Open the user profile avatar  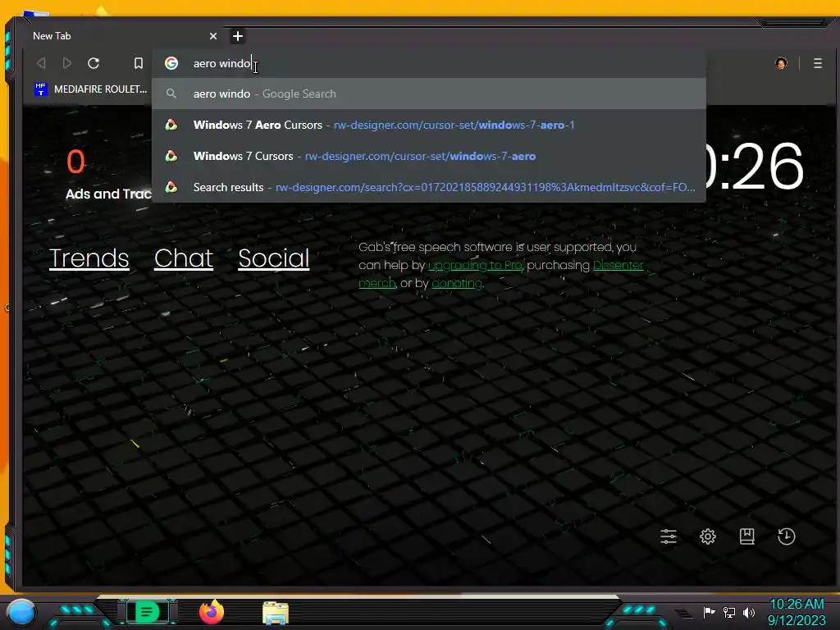(x=781, y=63)
